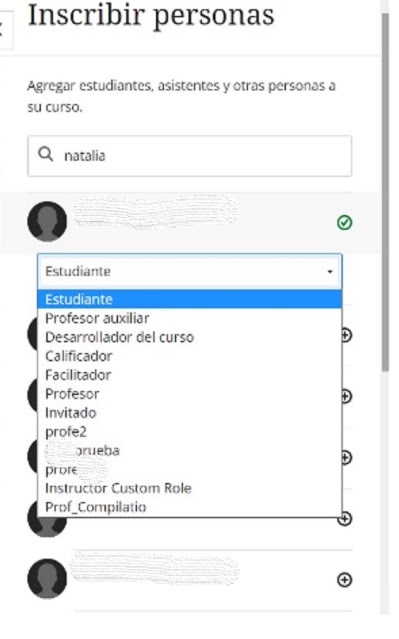Click the search field containing natalia
Screen dimensions: 399x639
click(190, 156)
